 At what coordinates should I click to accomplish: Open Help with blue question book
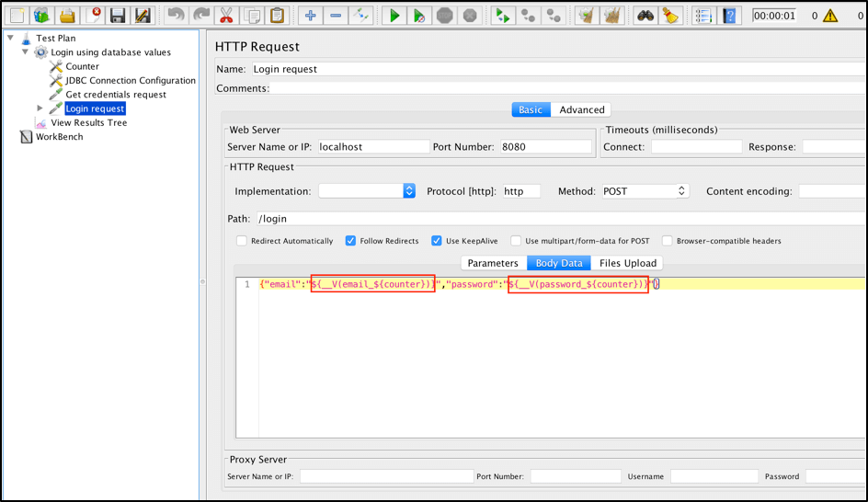729,15
